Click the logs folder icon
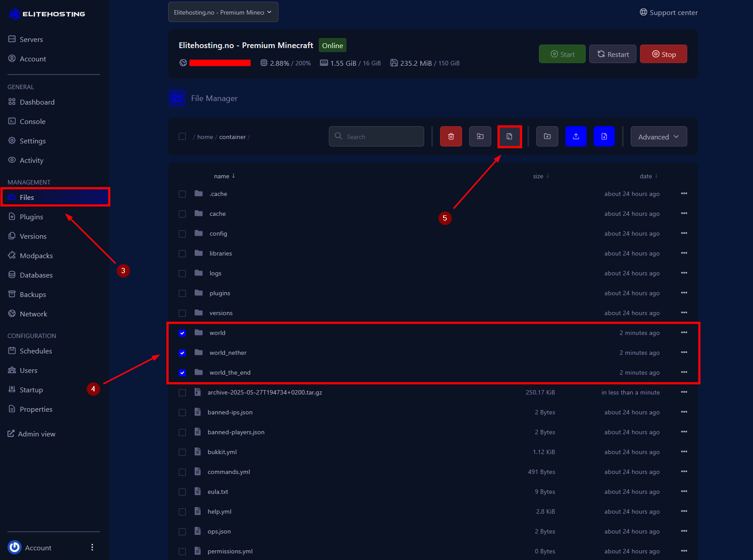The width and height of the screenshot is (753, 560). tap(199, 273)
